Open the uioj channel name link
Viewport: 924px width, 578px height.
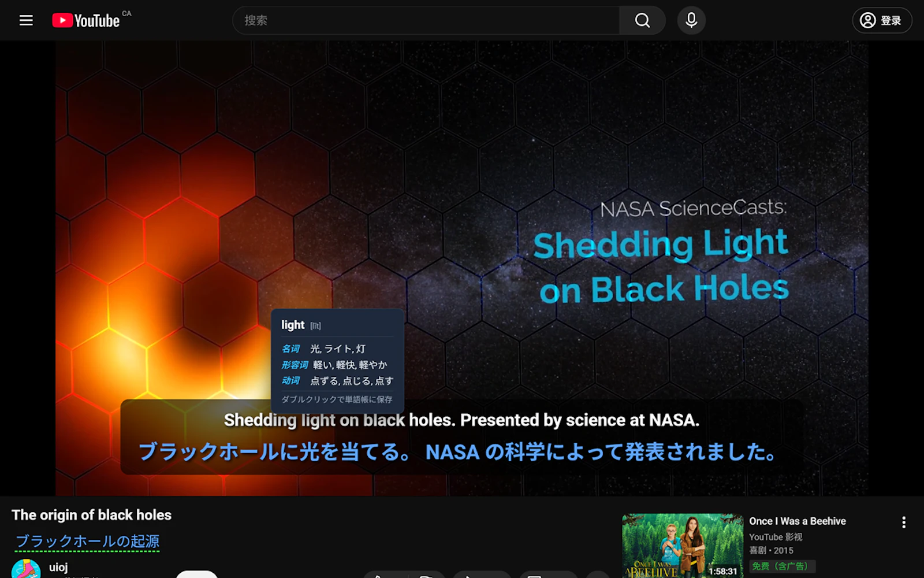click(58, 567)
